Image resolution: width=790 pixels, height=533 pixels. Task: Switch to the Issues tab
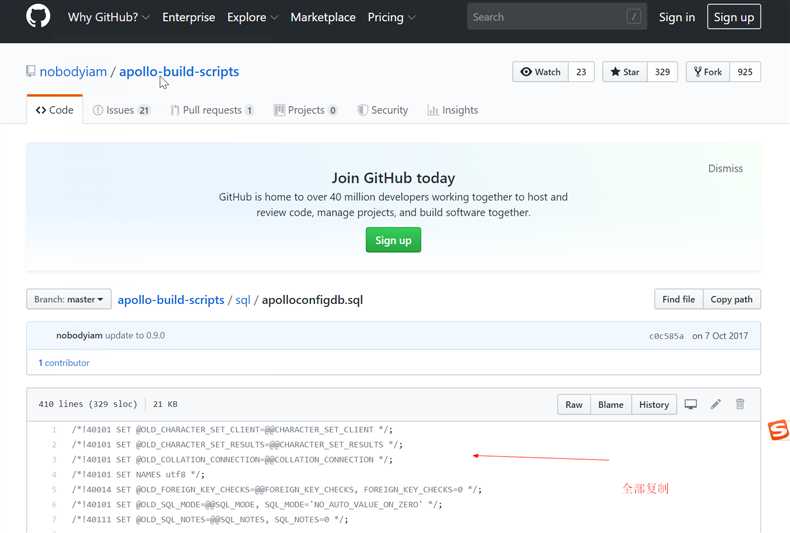(121, 110)
